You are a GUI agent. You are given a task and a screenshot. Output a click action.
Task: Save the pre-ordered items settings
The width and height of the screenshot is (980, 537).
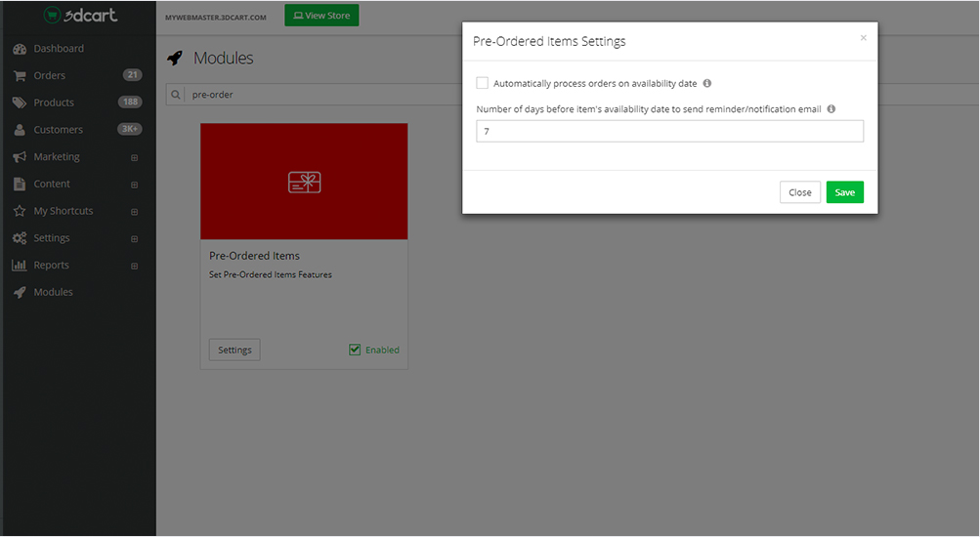(x=844, y=192)
